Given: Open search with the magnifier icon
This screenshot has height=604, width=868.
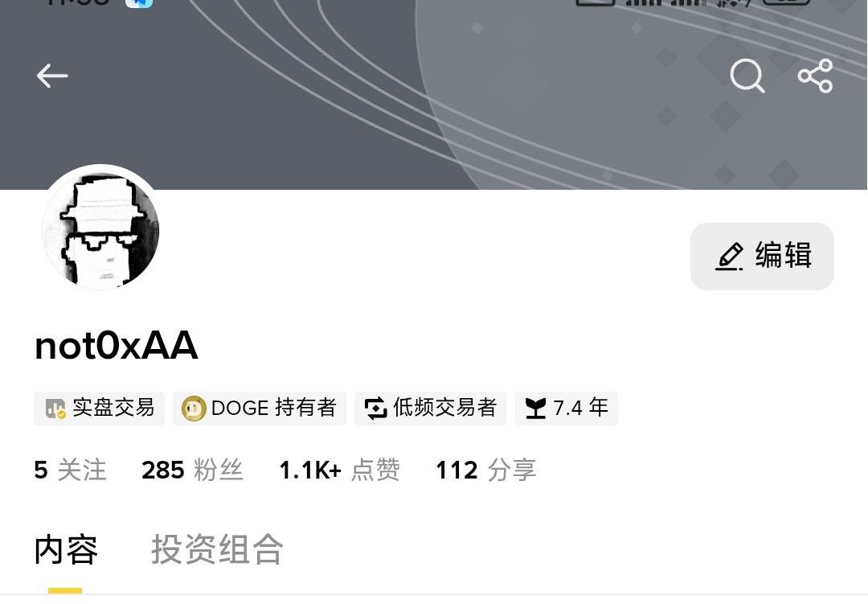Looking at the screenshot, I should 747,76.
